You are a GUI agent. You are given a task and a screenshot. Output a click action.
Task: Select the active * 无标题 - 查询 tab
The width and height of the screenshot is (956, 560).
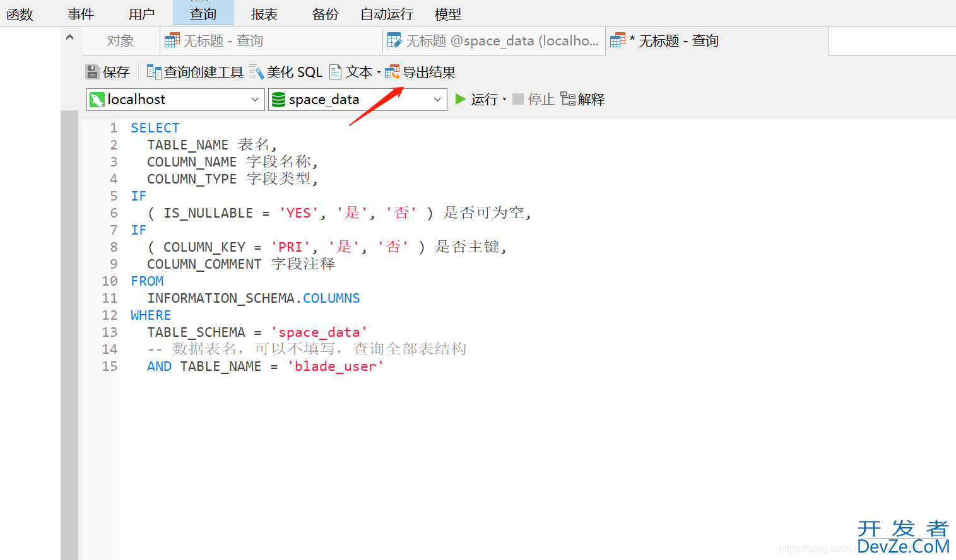click(x=717, y=40)
